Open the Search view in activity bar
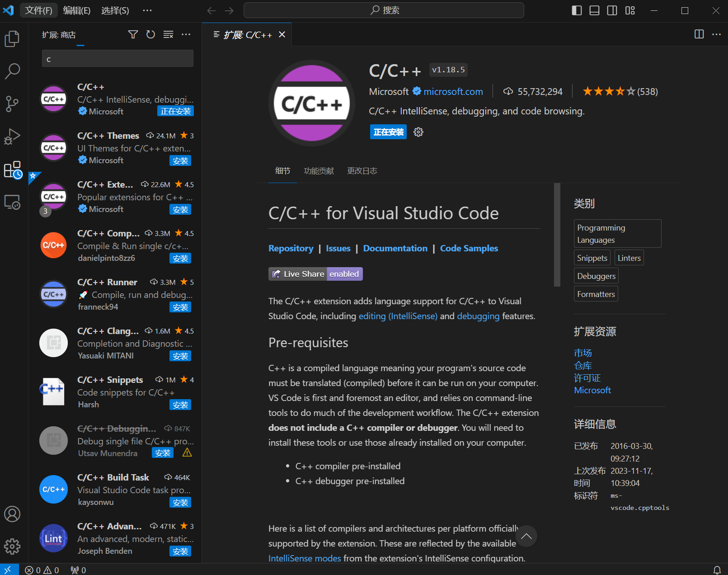 [12, 71]
